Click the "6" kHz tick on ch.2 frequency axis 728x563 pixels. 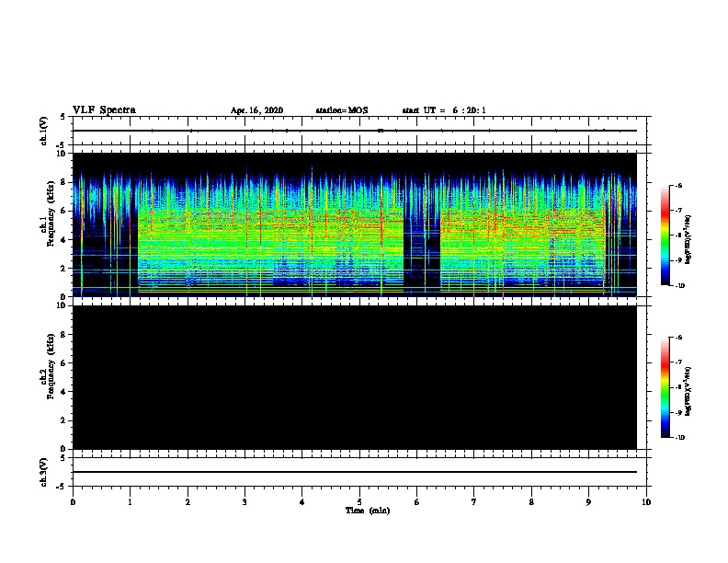click(64, 363)
